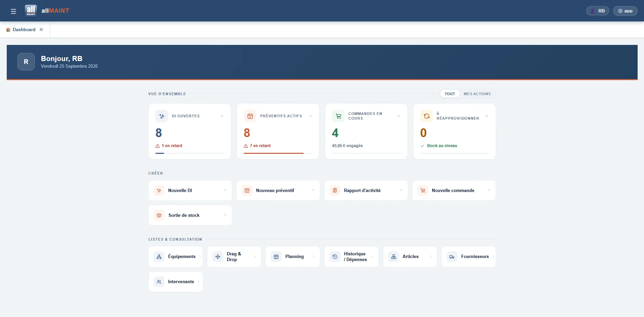Select the TOUT filter toggle
This screenshot has height=317, width=644.
[450, 94]
